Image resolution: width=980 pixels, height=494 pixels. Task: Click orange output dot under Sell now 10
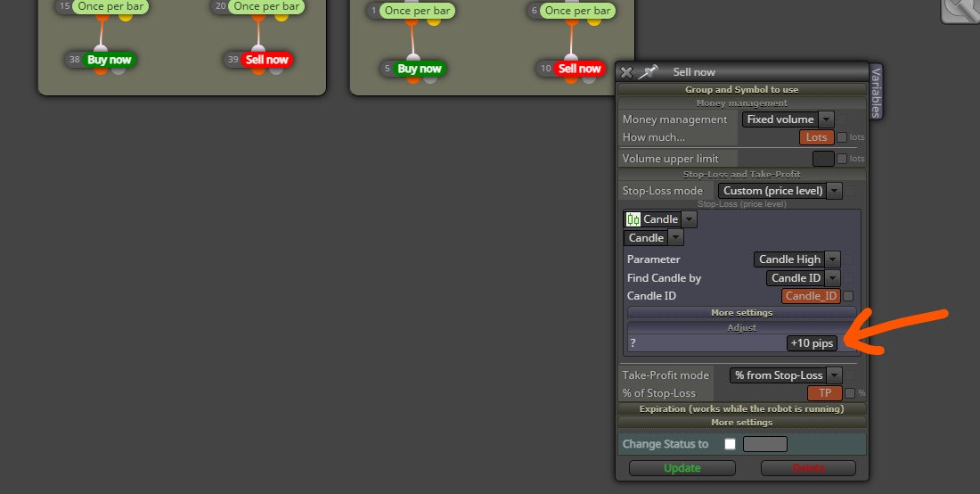572,78
